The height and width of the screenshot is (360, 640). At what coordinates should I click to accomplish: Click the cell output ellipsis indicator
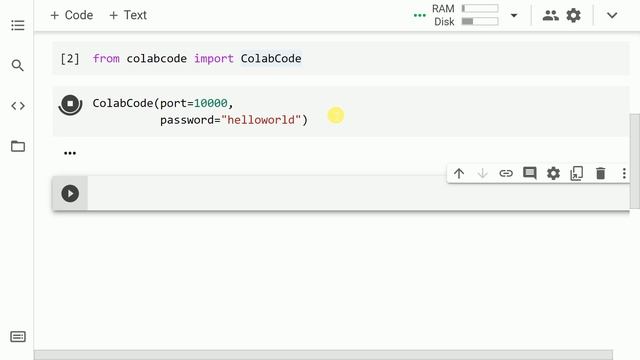click(70, 153)
